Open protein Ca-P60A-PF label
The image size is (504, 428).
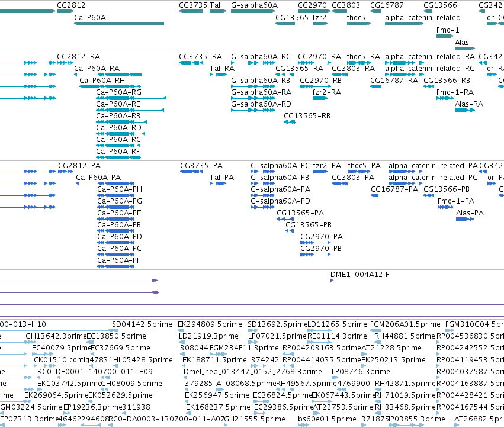(x=118, y=260)
